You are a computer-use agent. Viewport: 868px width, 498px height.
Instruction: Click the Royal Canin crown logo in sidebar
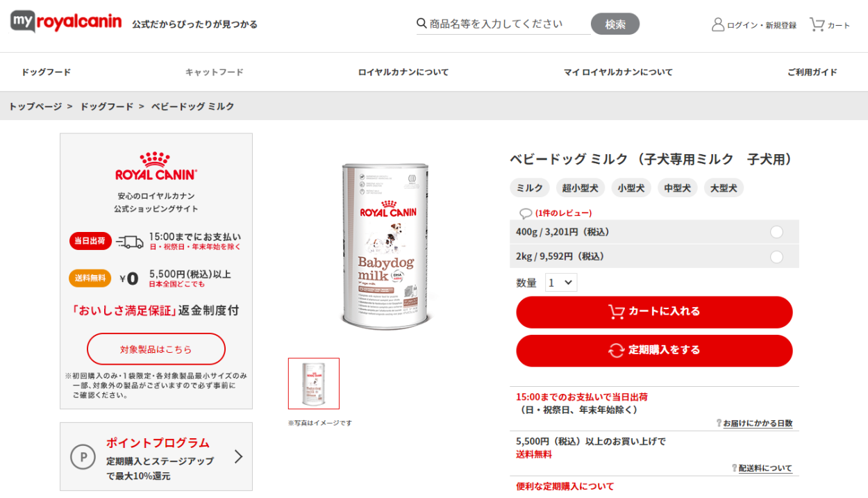click(x=156, y=166)
